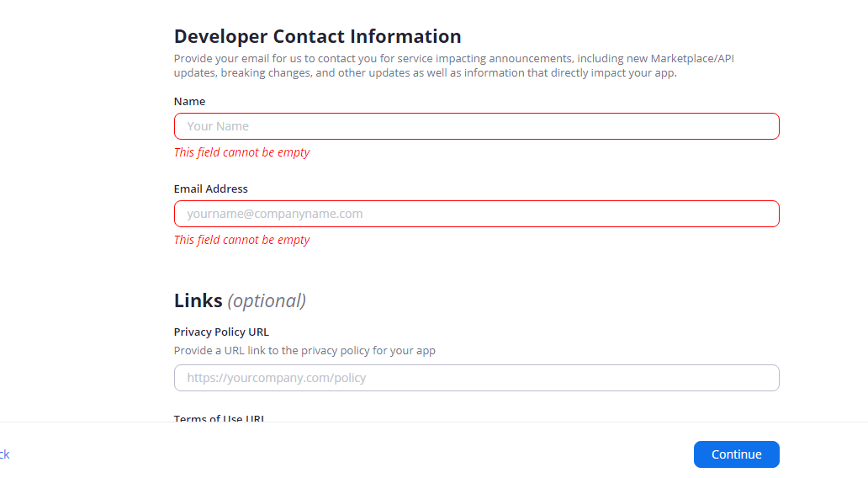Focus the Email Address input field
The height and width of the screenshot is (478, 868).
click(x=477, y=214)
